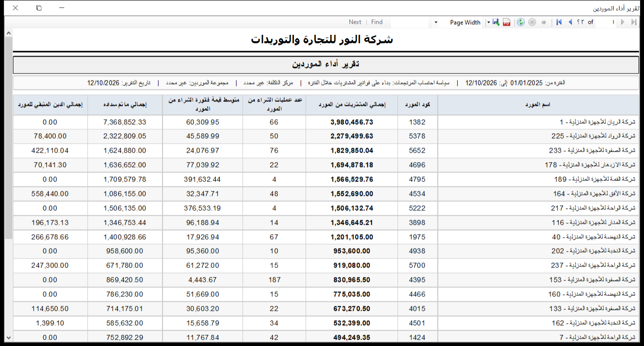644x346 pixels.
Task: Click column header 'إجمالي ما تم سداده'
Action: pos(125,105)
